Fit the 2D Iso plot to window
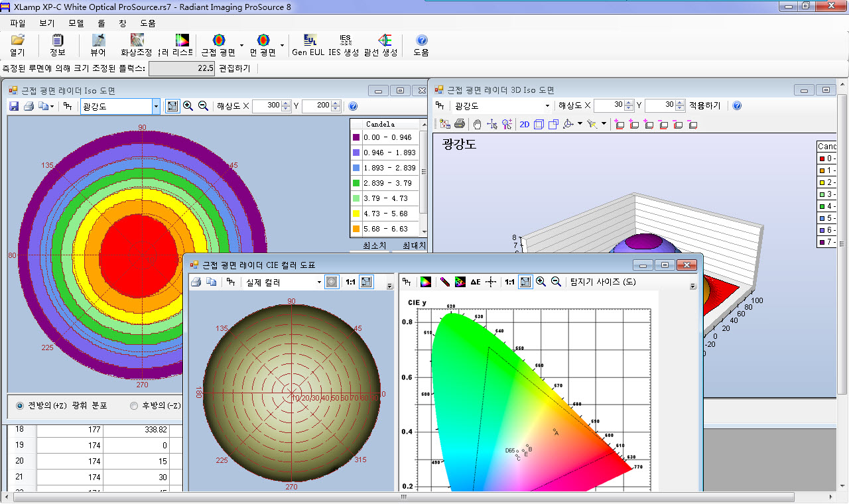 pyautogui.click(x=172, y=106)
